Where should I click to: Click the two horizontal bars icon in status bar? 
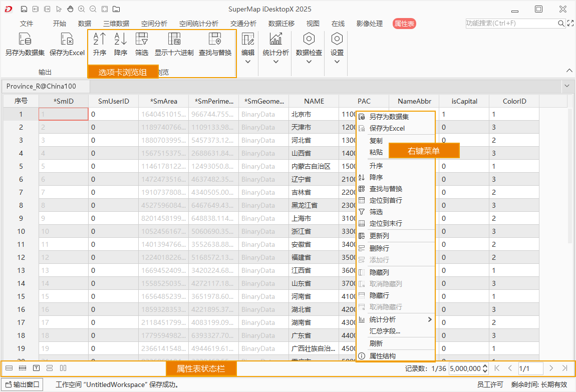[50, 368]
